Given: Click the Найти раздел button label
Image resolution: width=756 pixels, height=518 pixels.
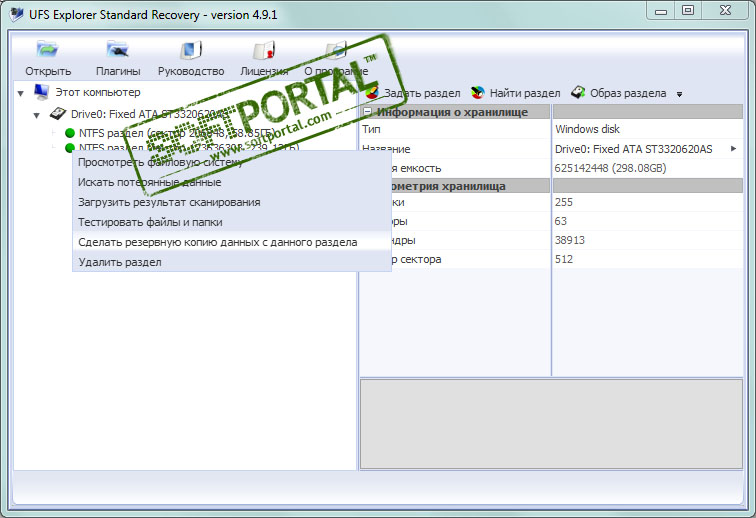Looking at the screenshot, I should (x=525, y=93).
